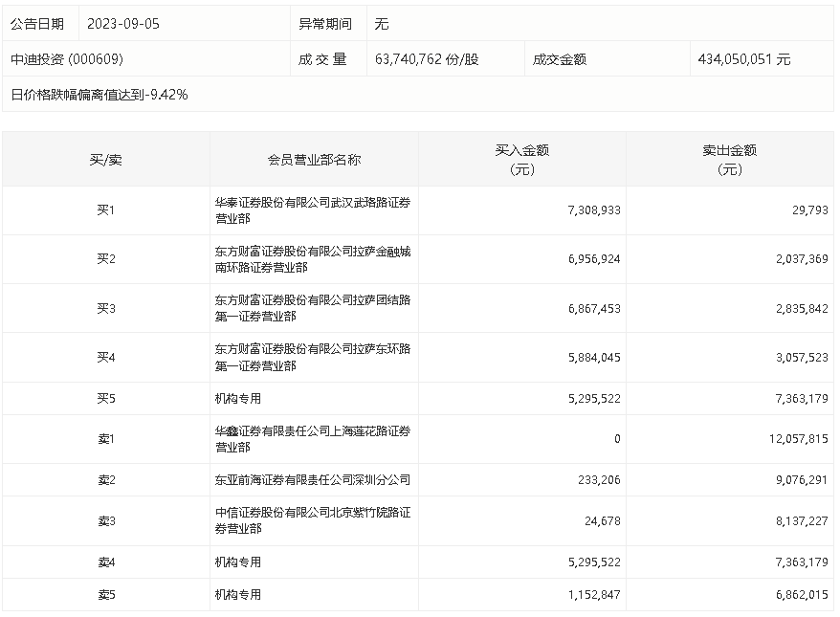Click the 0 buy amount in 卖1 row
840x617 pixels.
coord(617,439)
